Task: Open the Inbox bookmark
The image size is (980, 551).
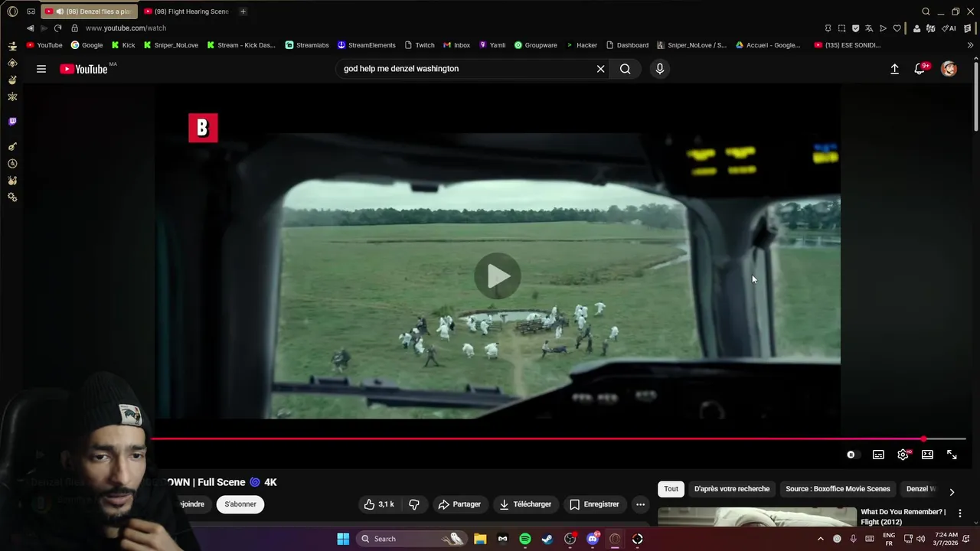Action: 456,45
